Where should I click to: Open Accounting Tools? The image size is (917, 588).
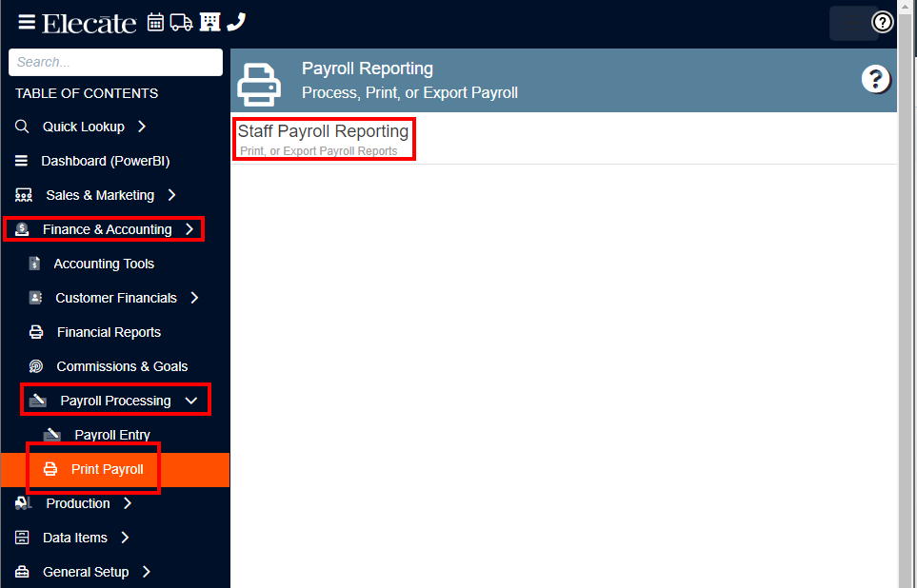pos(104,264)
